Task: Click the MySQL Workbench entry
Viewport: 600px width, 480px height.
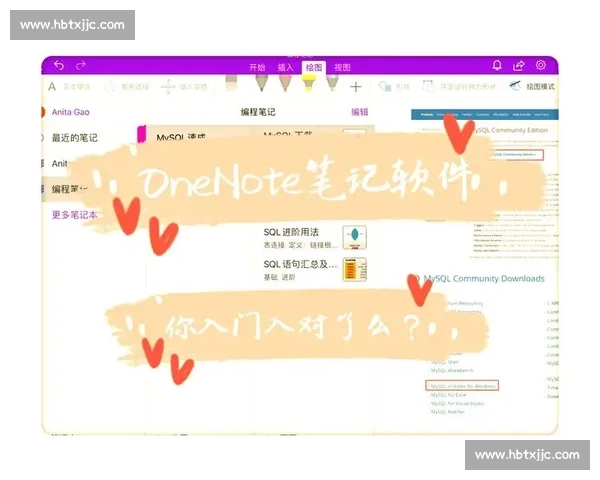Action: coord(452,371)
